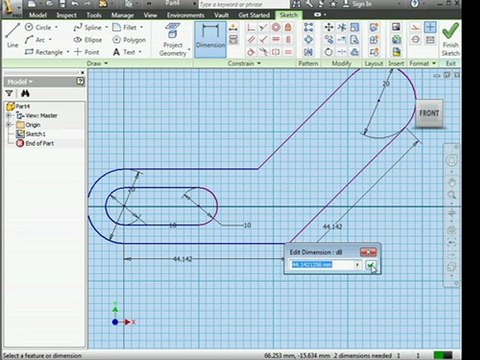Select the Mirror tool
Image resolution: width=480 pixels, height=360 pixels.
pyautogui.click(x=308, y=52)
